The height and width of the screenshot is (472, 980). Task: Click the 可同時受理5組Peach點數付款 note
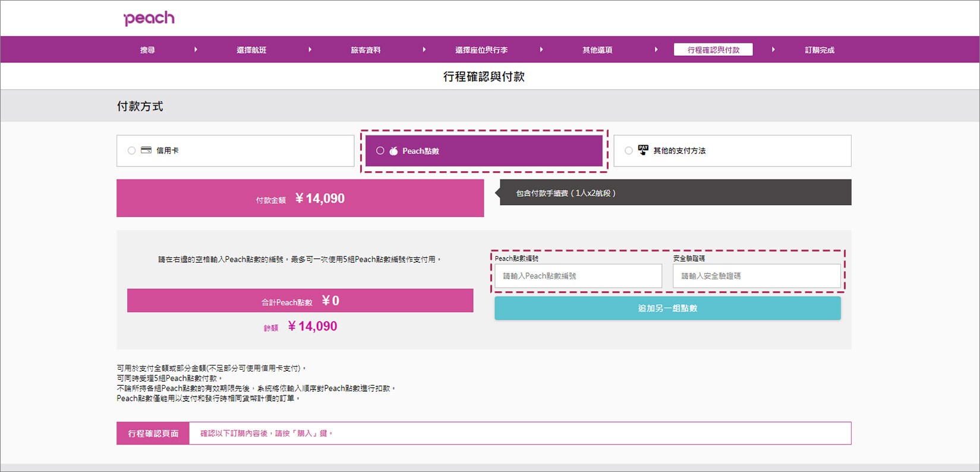tap(170, 378)
